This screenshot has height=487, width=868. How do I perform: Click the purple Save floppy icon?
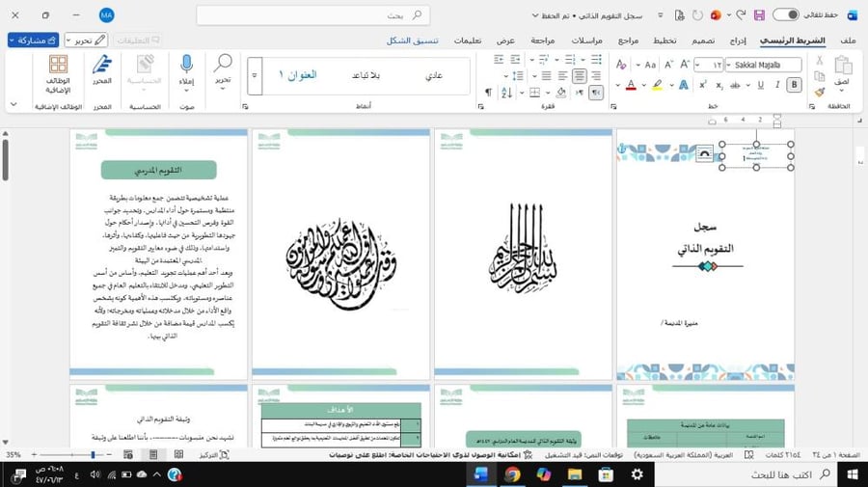click(x=759, y=15)
